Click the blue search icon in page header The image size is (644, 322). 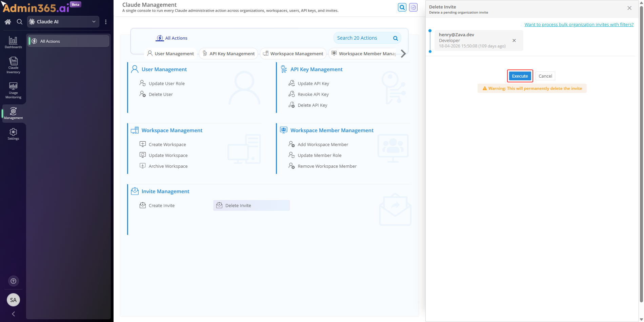[402, 7]
